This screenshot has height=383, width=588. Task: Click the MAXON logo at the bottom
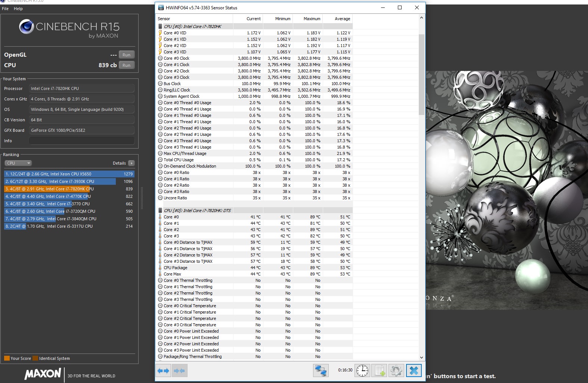43,374
